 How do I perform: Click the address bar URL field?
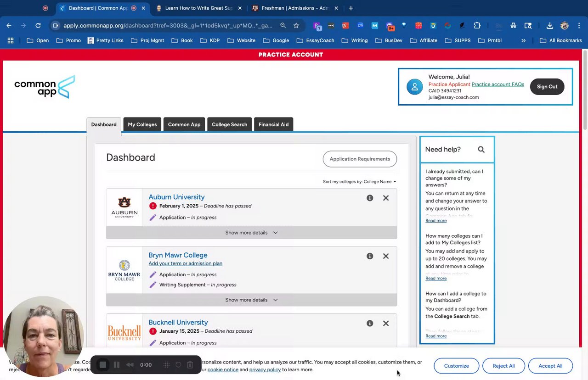(168, 26)
